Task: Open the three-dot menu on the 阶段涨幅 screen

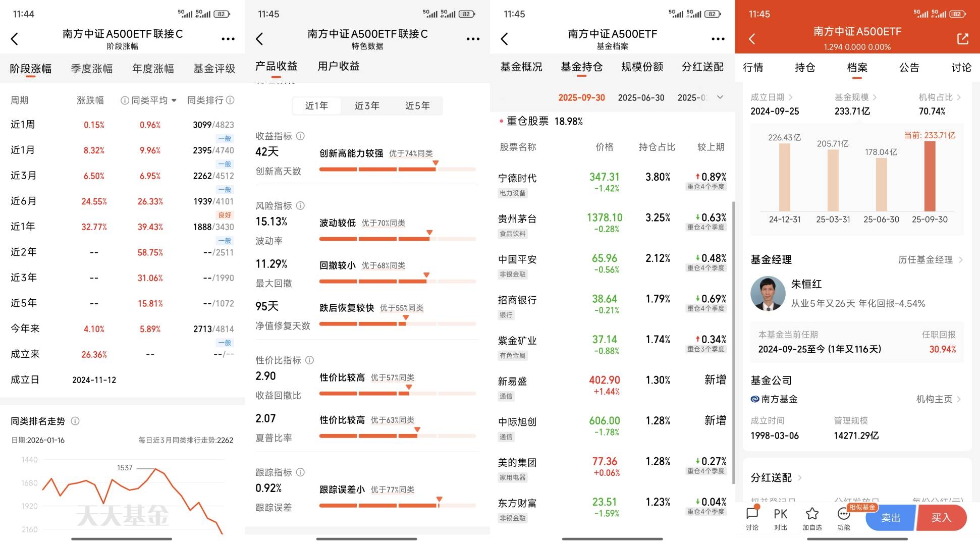Action: [228, 39]
